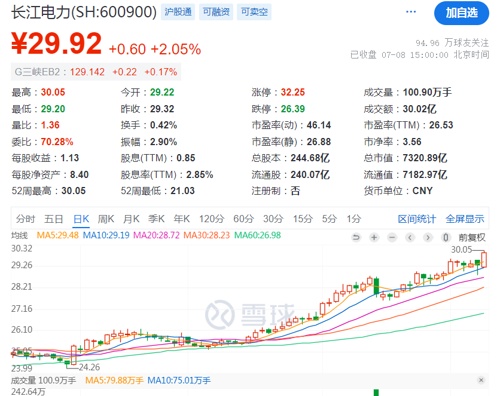
Task: Click the chart reset (undo arrow) icon
Action: tap(356, 237)
